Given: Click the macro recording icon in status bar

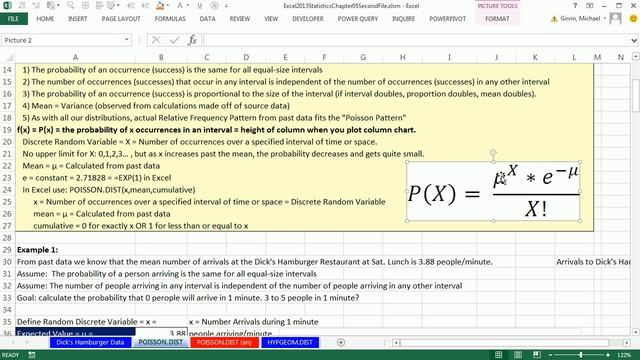Looking at the screenshot, I should pyautogui.click(x=32, y=355).
